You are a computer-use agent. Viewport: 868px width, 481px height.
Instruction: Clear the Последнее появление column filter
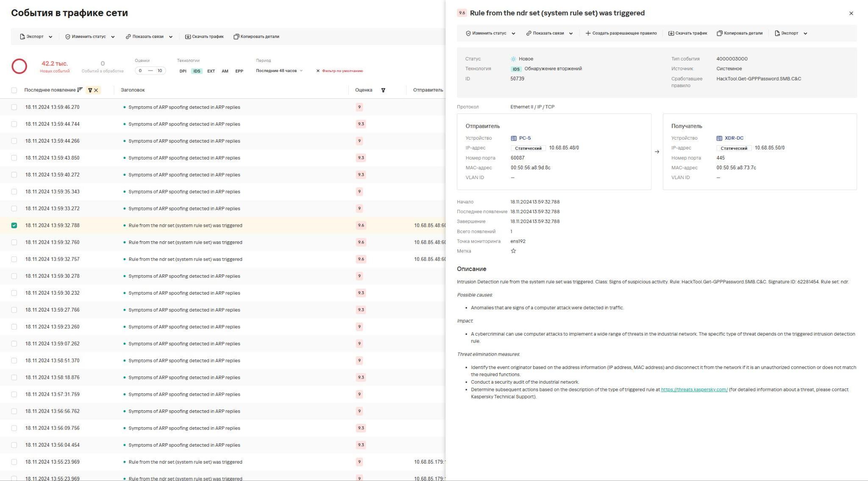coord(96,90)
